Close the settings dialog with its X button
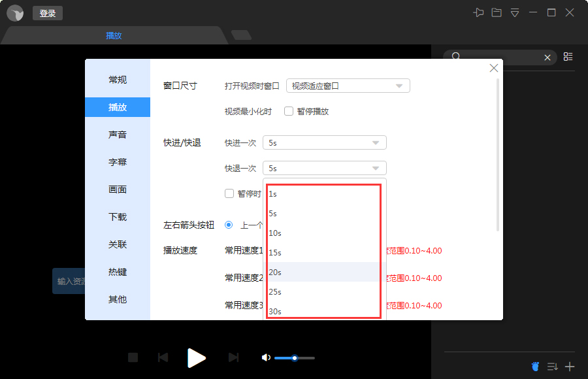 [x=493, y=68]
